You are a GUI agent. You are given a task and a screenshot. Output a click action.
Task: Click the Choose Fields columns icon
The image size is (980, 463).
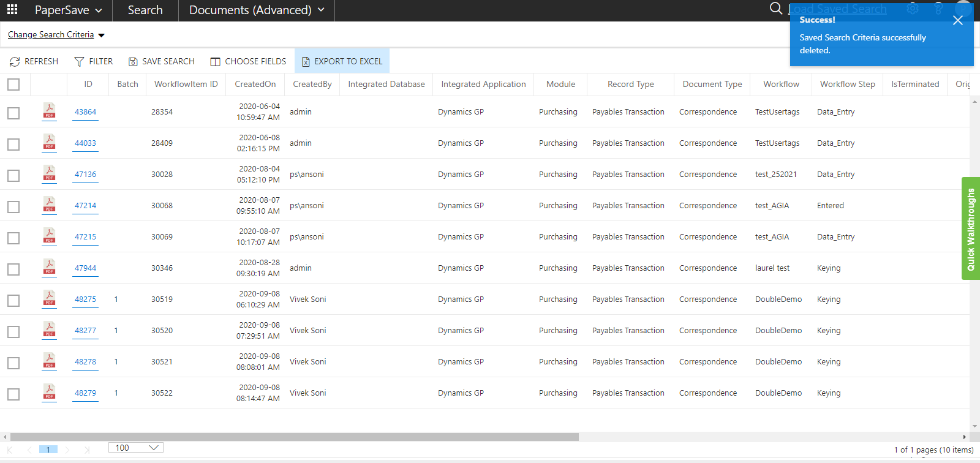tap(215, 62)
